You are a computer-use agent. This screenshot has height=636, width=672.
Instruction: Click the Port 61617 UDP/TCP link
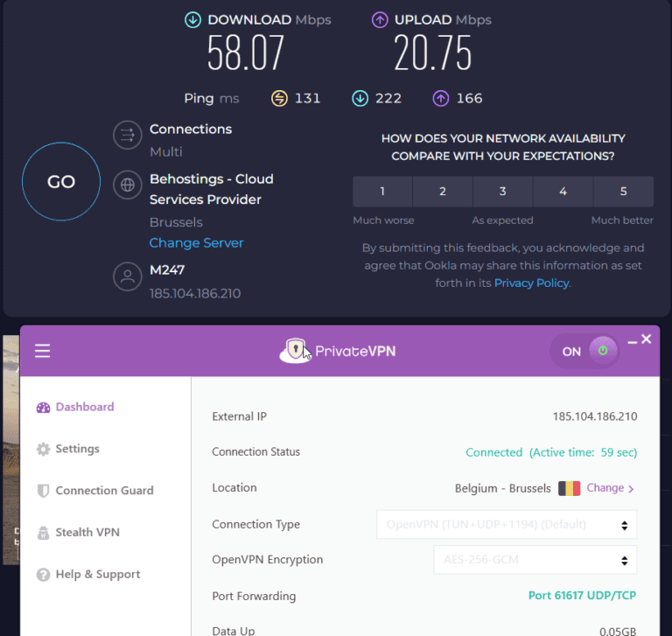[582, 595]
